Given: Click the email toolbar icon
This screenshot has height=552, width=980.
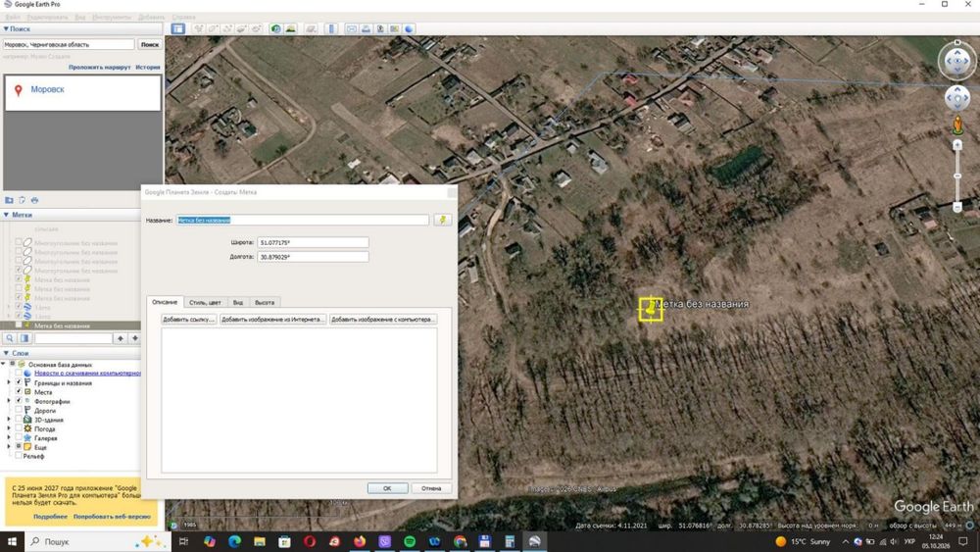Looking at the screenshot, I should point(351,28).
